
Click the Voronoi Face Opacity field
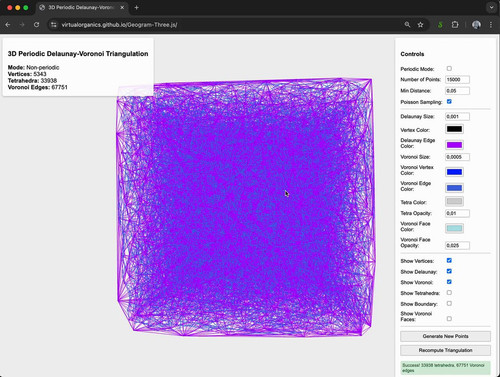tap(457, 245)
